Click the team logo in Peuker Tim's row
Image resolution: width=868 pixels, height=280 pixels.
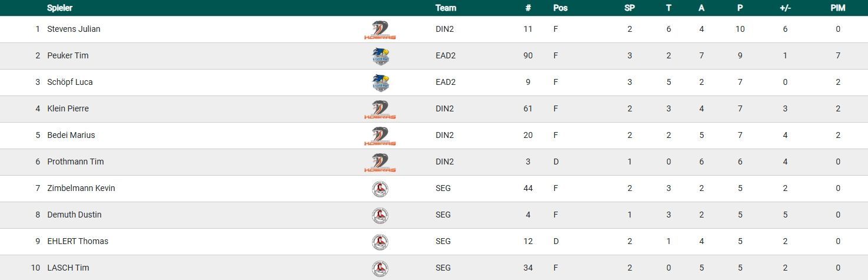click(x=380, y=57)
